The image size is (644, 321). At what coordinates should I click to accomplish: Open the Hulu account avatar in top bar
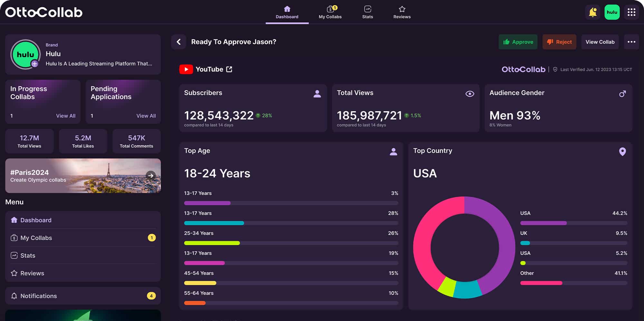click(x=612, y=12)
